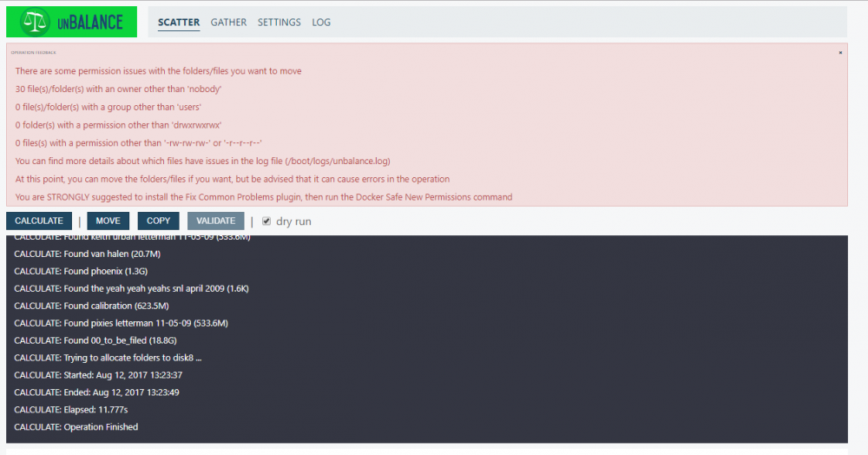Select the 'There are some permission issues' line
868x455 pixels.
point(158,71)
